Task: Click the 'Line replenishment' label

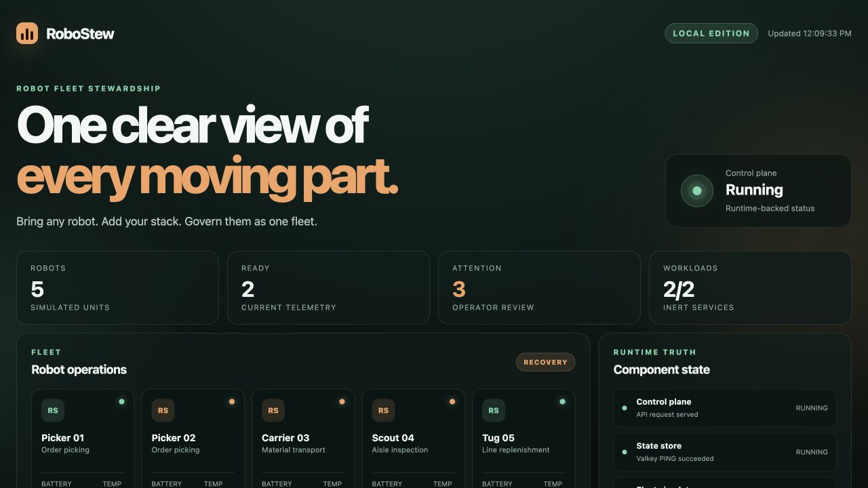Action: click(516, 450)
